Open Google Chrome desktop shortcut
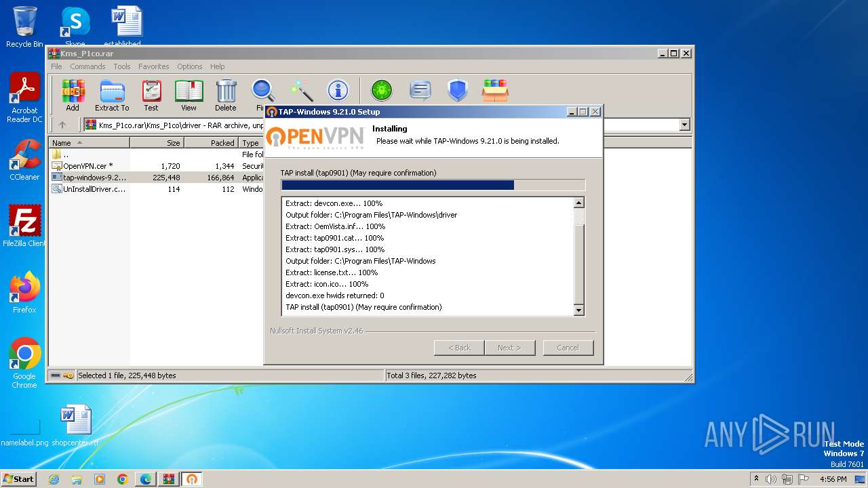868x488 pixels. [x=24, y=363]
